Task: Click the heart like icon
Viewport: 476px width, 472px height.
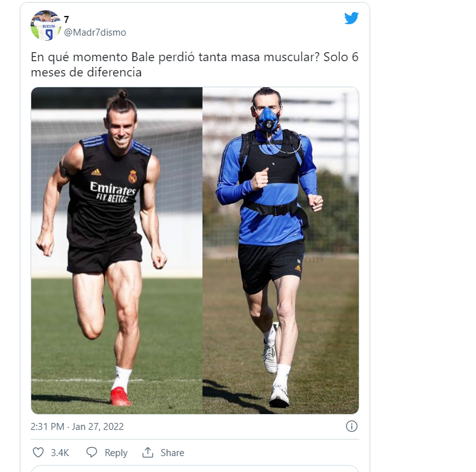Action: [38, 452]
